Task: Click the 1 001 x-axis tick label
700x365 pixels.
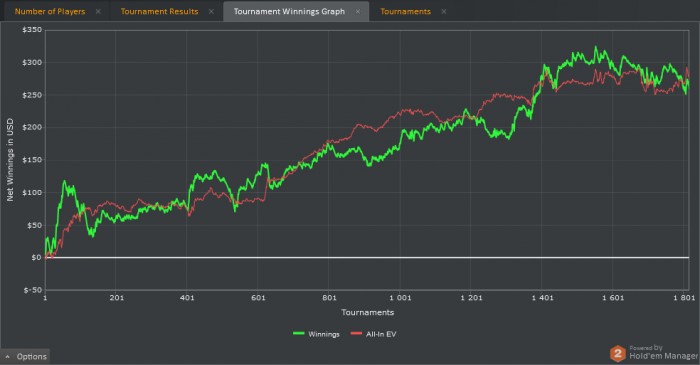Action: [400, 298]
